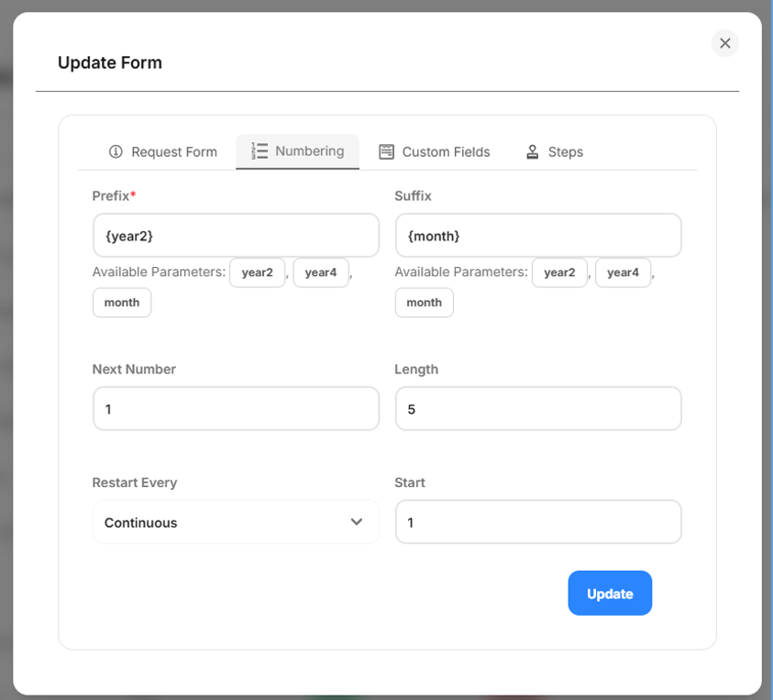Go to the Steps tab
The width and height of the screenshot is (773, 700).
coord(554,152)
